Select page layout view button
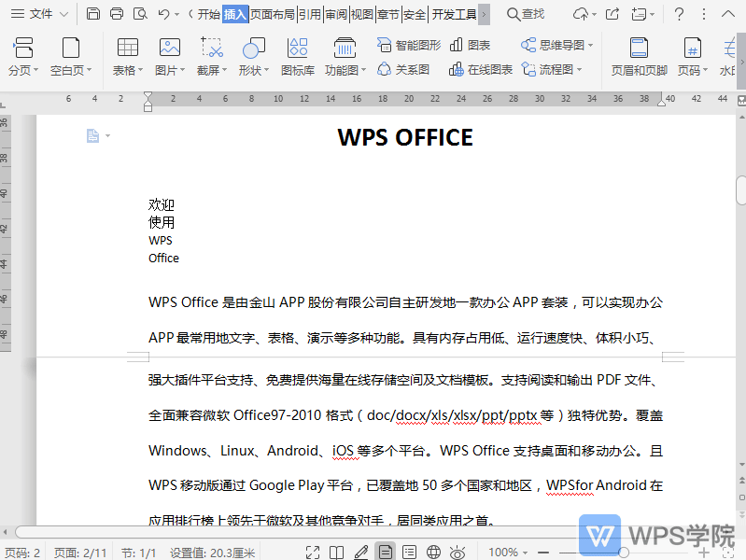 pos(386,552)
